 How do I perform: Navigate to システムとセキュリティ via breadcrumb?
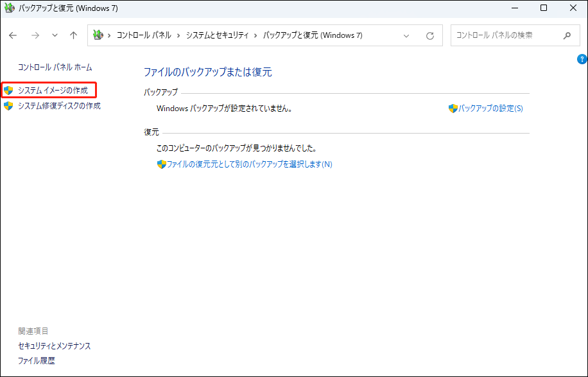pyautogui.click(x=218, y=35)
